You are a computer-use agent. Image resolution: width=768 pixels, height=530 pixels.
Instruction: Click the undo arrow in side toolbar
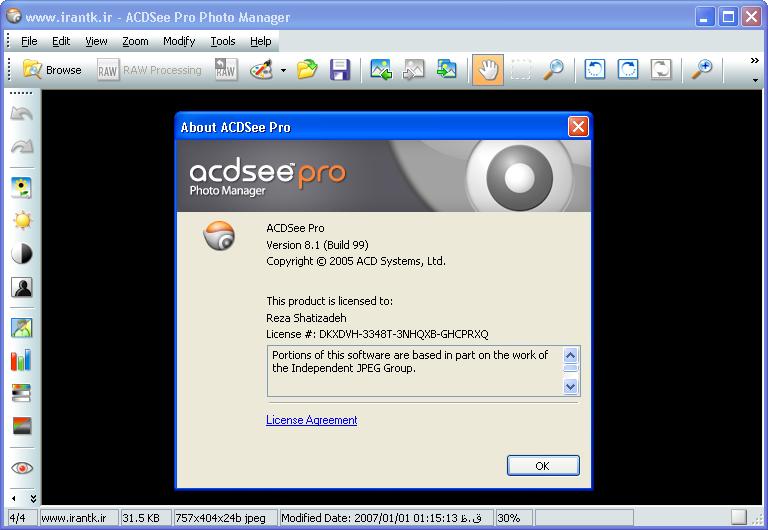point(22,114)
